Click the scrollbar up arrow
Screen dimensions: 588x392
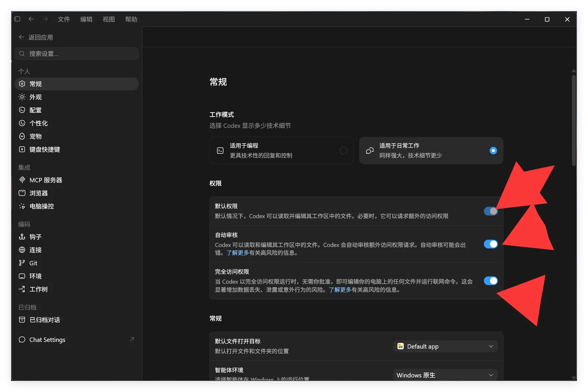574,71
